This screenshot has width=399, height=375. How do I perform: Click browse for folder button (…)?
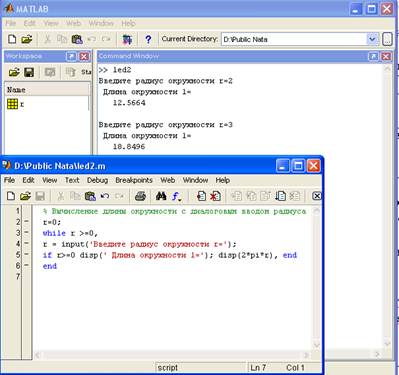click(x=387, y=39)
